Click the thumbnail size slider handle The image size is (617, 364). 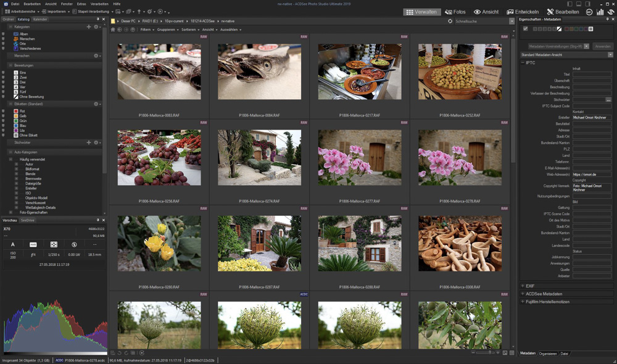490,353
